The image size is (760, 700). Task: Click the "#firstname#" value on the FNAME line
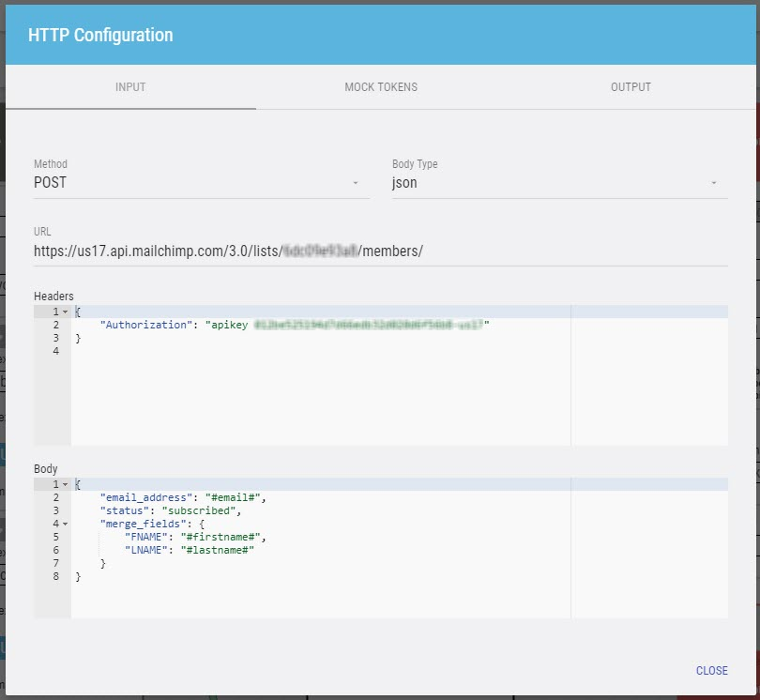click(x=224, y=537)
